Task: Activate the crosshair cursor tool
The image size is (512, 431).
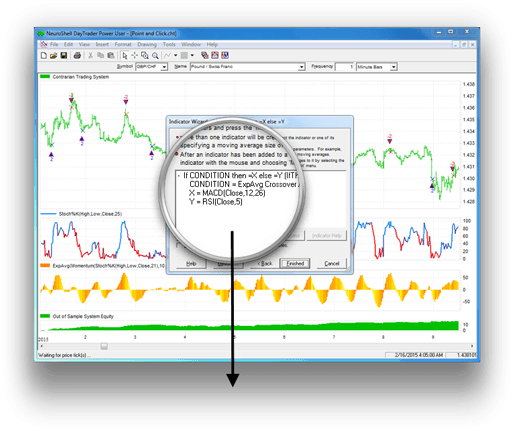Action: (134, 55)
